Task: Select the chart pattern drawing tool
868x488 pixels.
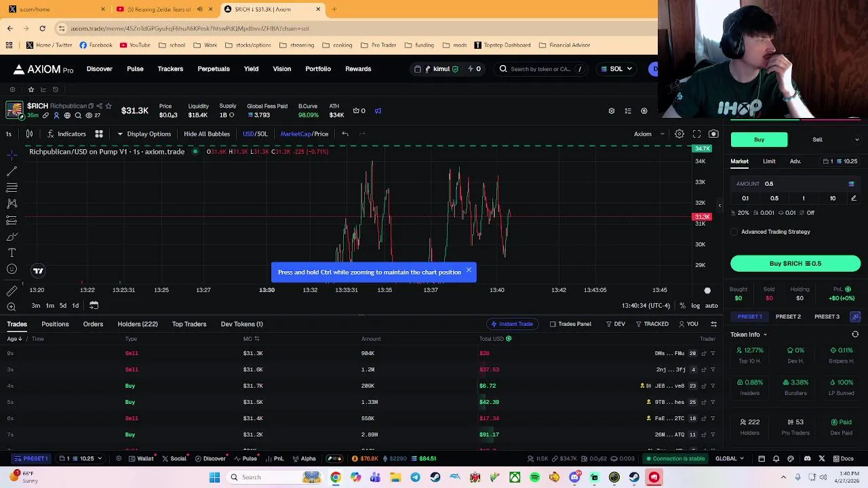Action: click(12, 203)
